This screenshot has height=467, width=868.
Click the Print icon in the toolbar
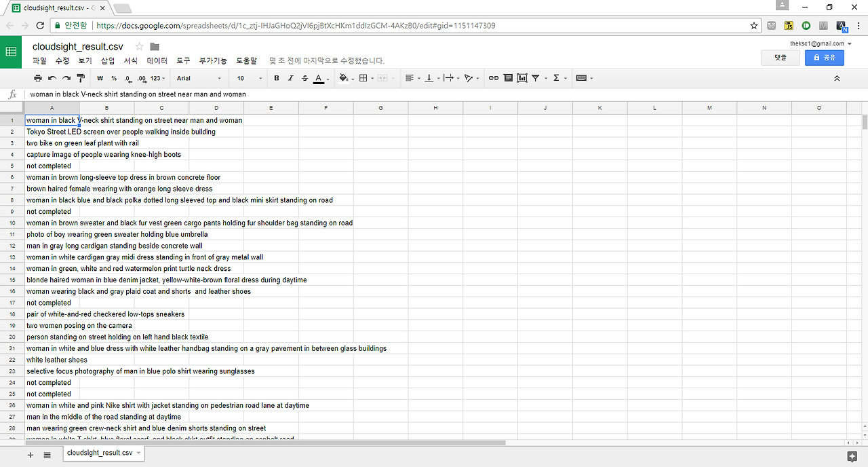click(38, 79)
